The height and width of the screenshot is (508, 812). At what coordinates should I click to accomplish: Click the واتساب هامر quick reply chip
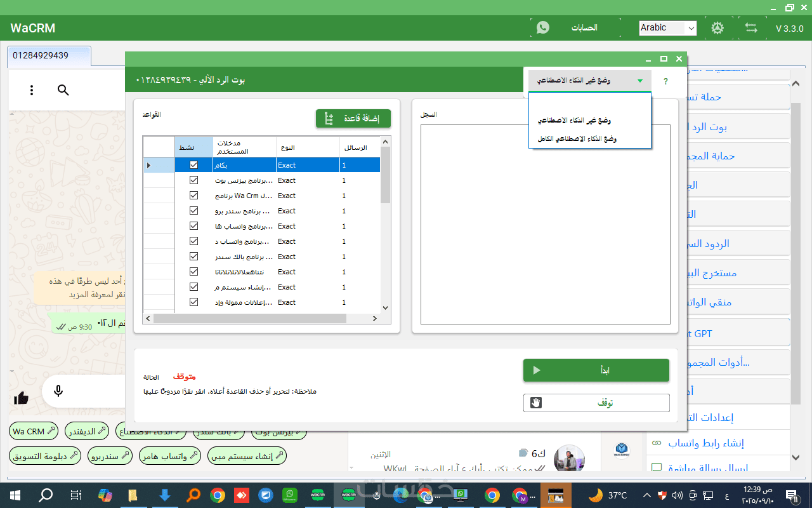click(169, 455)
